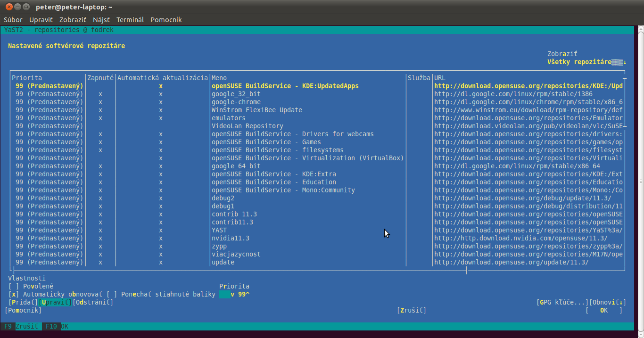Select the debug1 repository row

[317, 206]
